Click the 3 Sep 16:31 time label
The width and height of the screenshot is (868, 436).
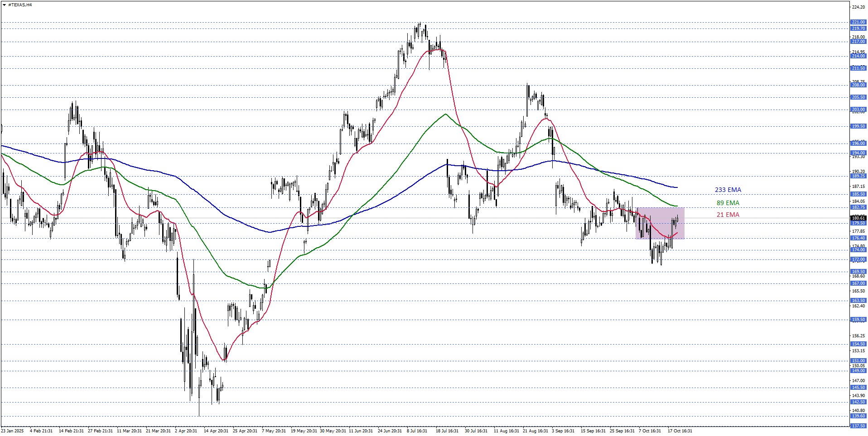(563, 431)
